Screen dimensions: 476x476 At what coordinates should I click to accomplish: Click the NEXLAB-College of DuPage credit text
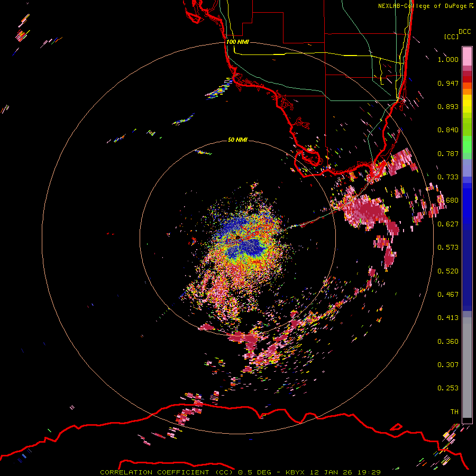point(424,6)
